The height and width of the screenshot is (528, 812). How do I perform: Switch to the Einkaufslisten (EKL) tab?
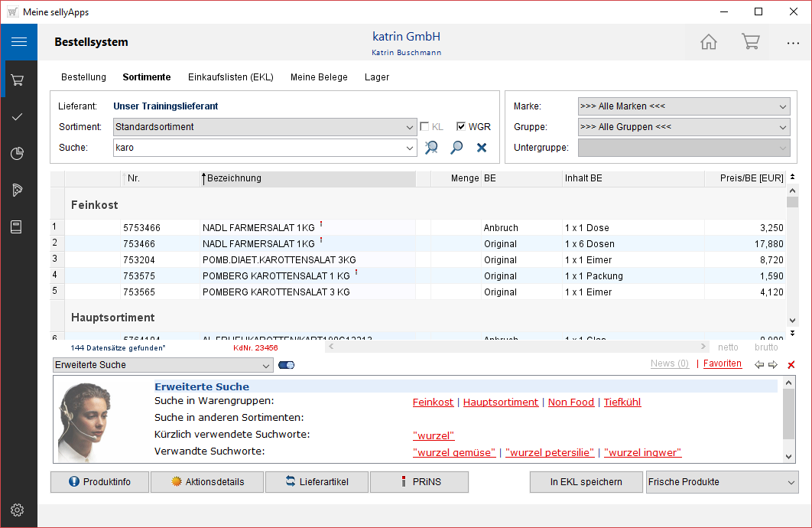(230, 77)
